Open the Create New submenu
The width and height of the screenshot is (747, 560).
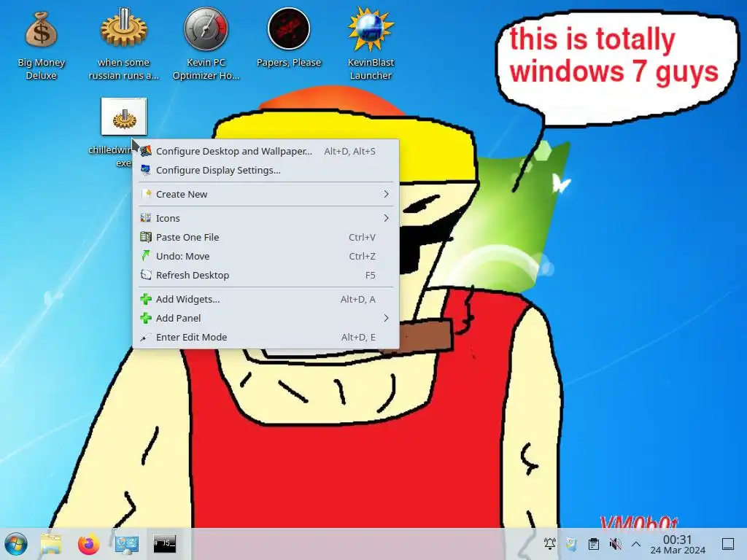266,194
